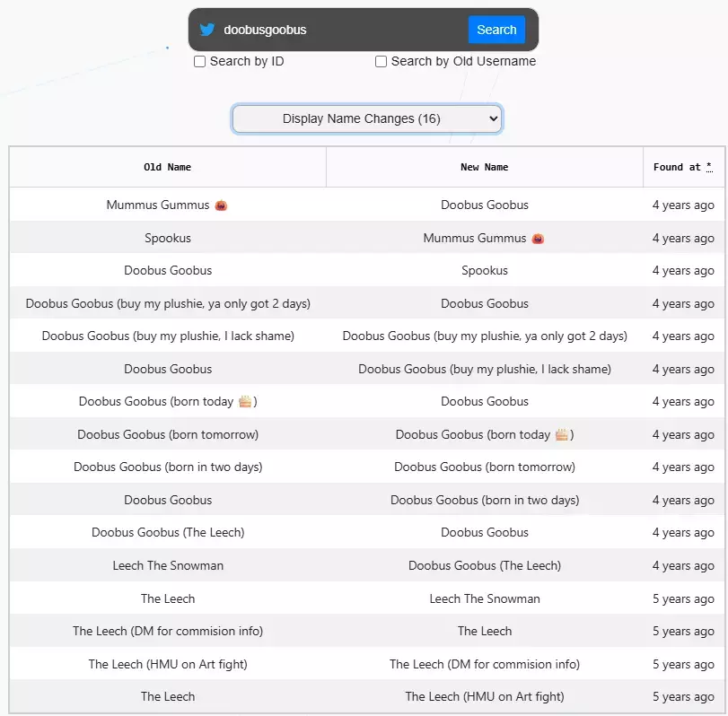
Task: Click old name 'Doobus Goobus (born in two days)'
Action: tap(168, 467)
